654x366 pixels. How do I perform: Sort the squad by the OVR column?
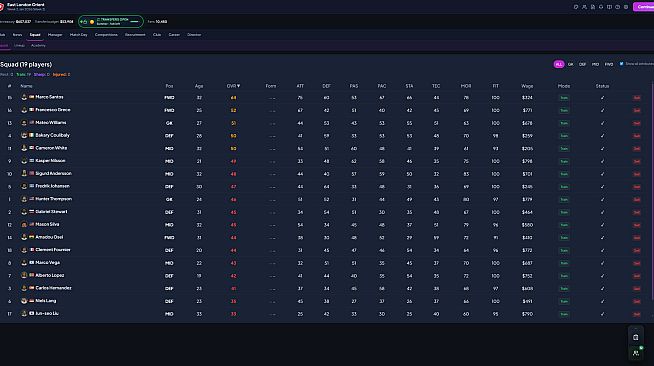pyautogui.click(x=233, y=86)
